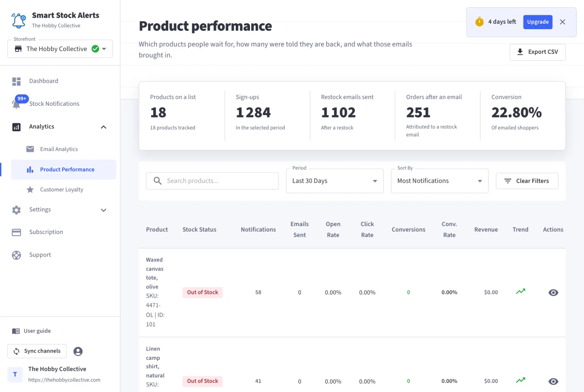This screenshot has height=392, width=584.
Task: Click the Product Performance bar chart icon
Action: (x=30, y=170)
